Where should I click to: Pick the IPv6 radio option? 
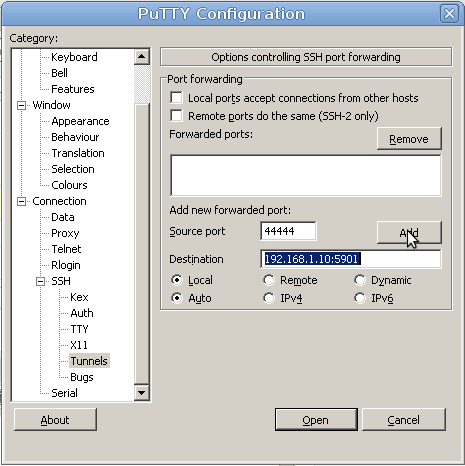click(360, 298)
